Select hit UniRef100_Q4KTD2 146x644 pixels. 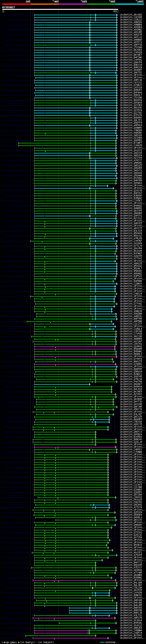click(x=131, y=72)
